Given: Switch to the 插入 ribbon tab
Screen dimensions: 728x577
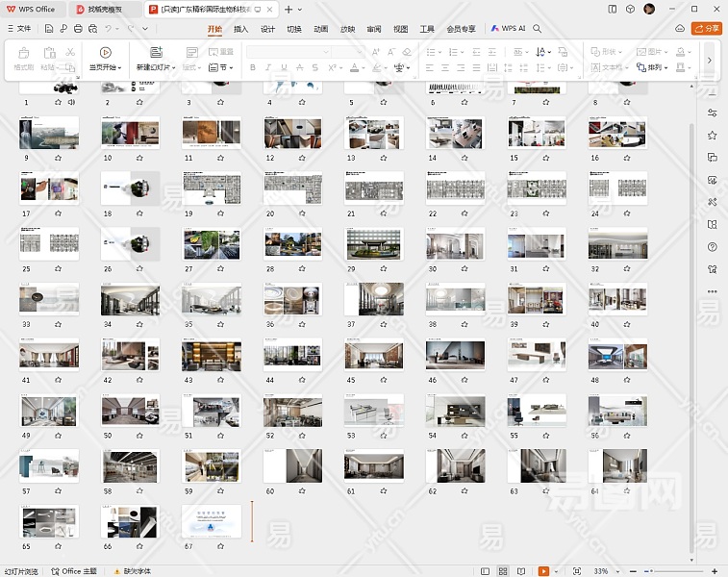Looking at the screenshot, I should (x=241, y=29).
